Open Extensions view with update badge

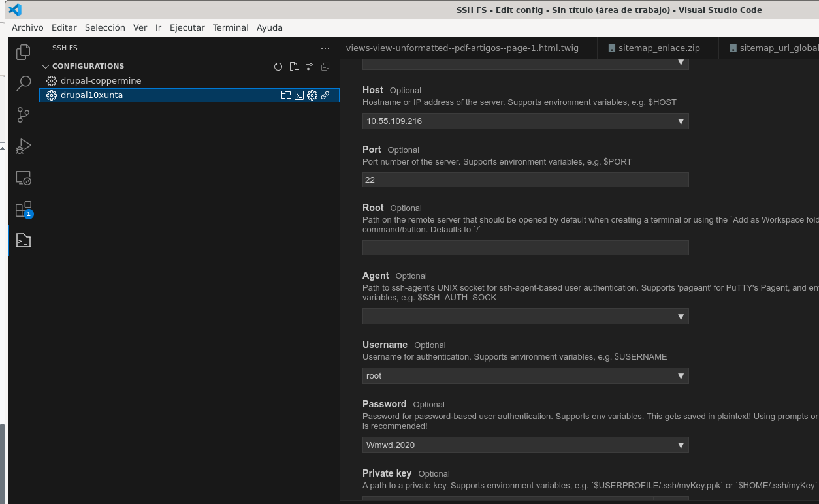[x=24, y=210]
